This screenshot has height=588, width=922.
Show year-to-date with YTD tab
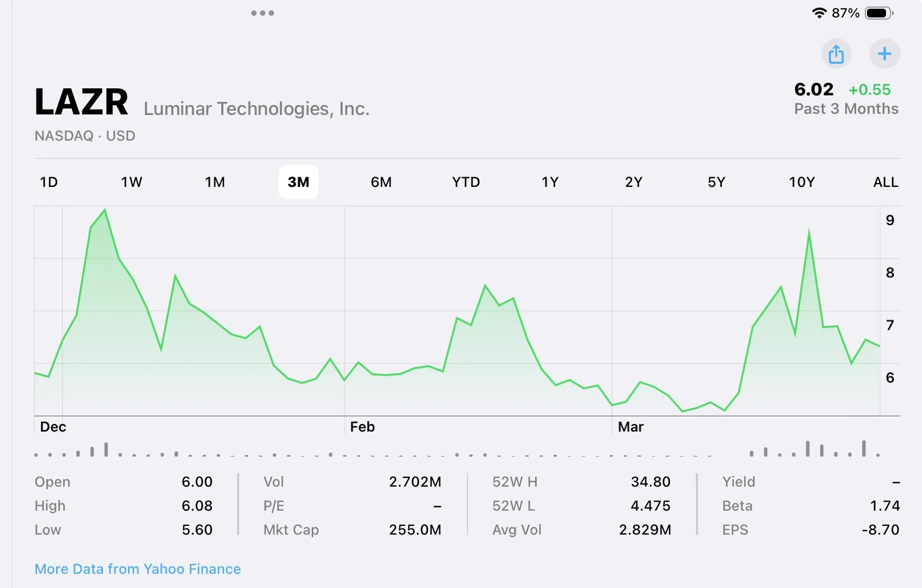coord(466,182)
